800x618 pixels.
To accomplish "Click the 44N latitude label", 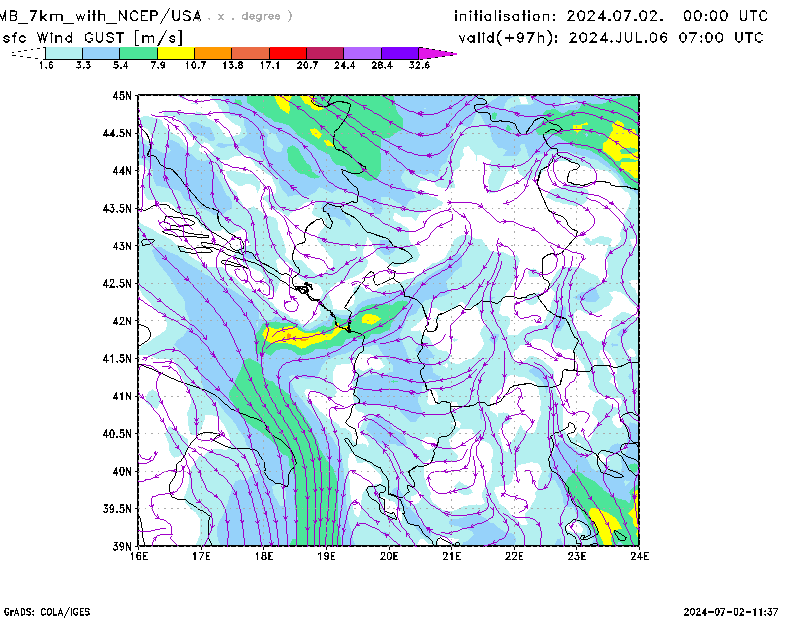I will click(x=122, y=171).
